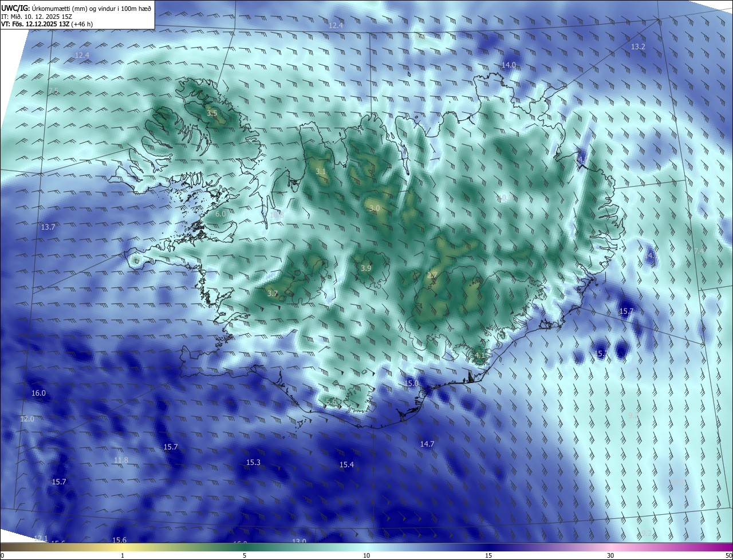Click the '1' tick on the color scale

(123, 555)
